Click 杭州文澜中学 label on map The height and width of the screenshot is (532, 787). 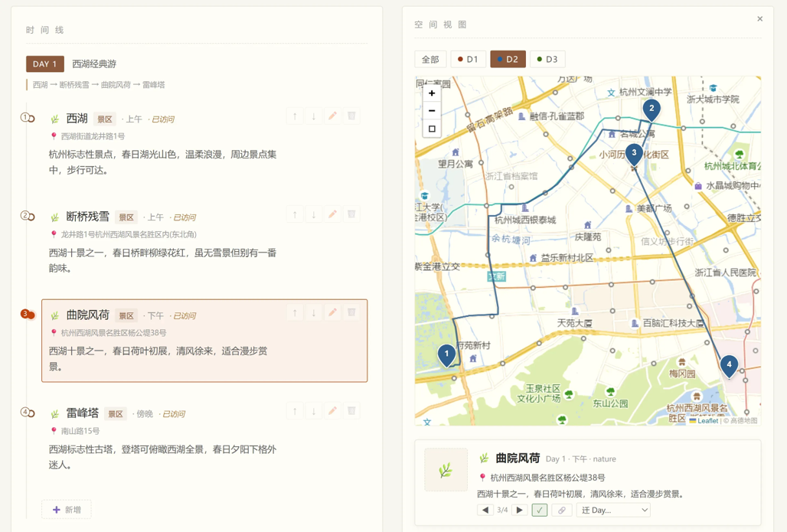tap(645, 92)
